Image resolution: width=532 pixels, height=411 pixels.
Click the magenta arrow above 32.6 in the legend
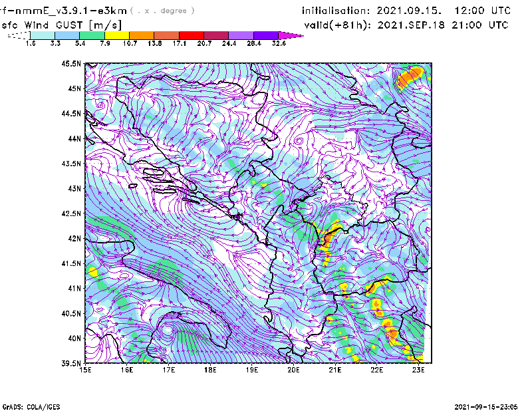(x=291, y=35)
